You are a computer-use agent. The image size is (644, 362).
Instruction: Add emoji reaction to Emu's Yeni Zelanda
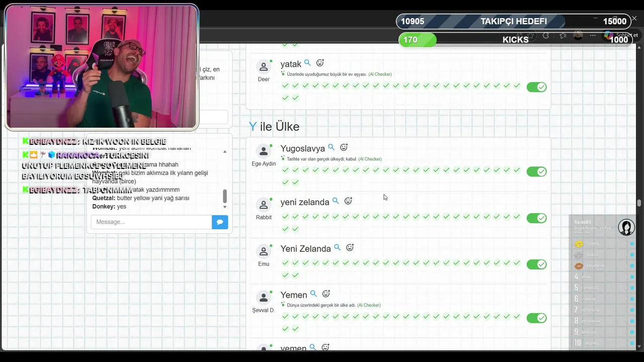point(350,248)
